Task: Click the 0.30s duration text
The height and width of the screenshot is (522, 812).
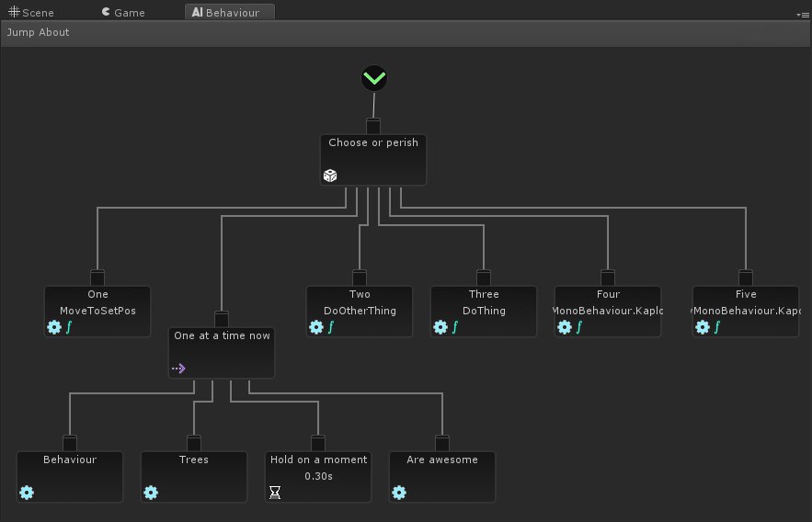Action: click(318, 476)
